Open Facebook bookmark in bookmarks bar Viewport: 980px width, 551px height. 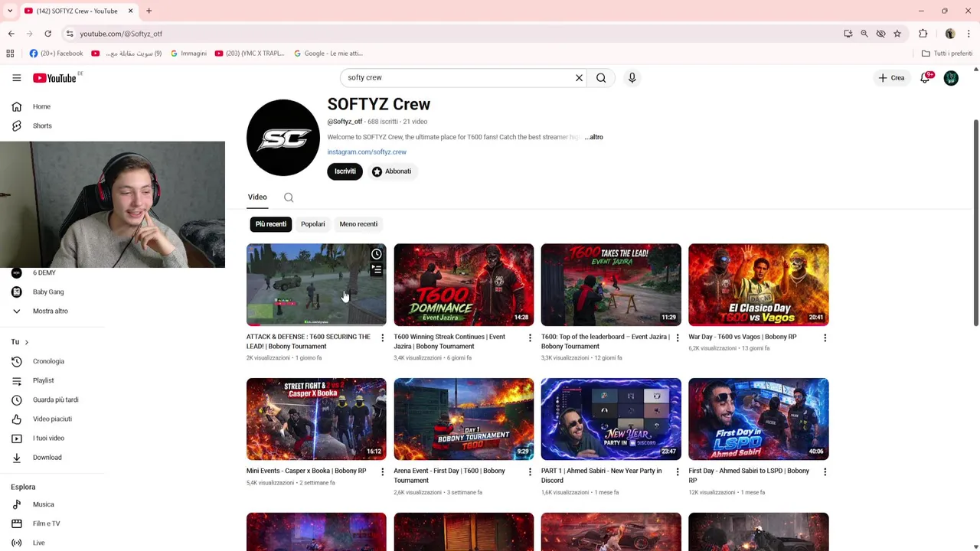(56, 54)
